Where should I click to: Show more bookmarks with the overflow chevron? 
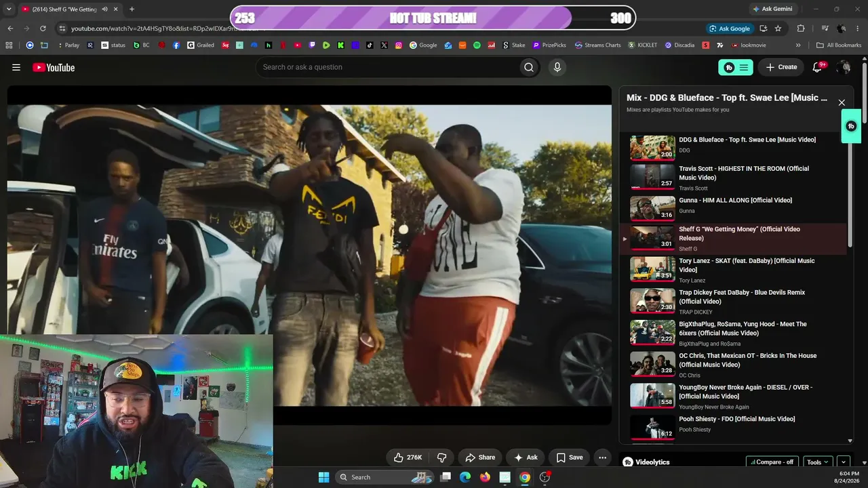pos(798,45)
